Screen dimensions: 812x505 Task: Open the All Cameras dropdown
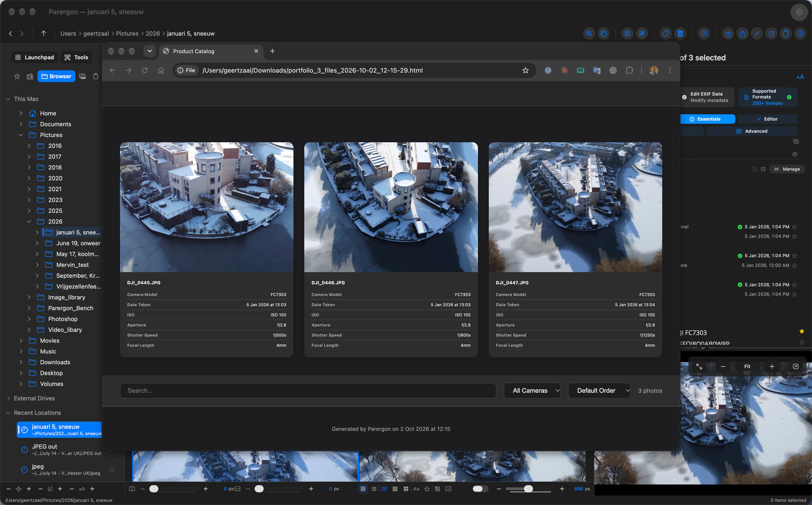(x=532, y=390)
